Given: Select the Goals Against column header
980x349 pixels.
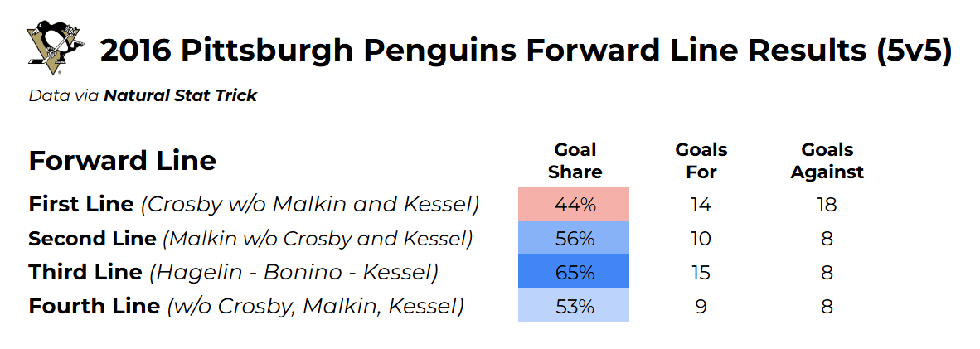Looking at the screenshot, I should pos(827,161).
